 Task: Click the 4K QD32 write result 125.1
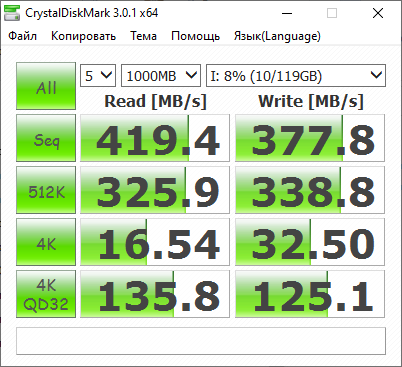310,294
